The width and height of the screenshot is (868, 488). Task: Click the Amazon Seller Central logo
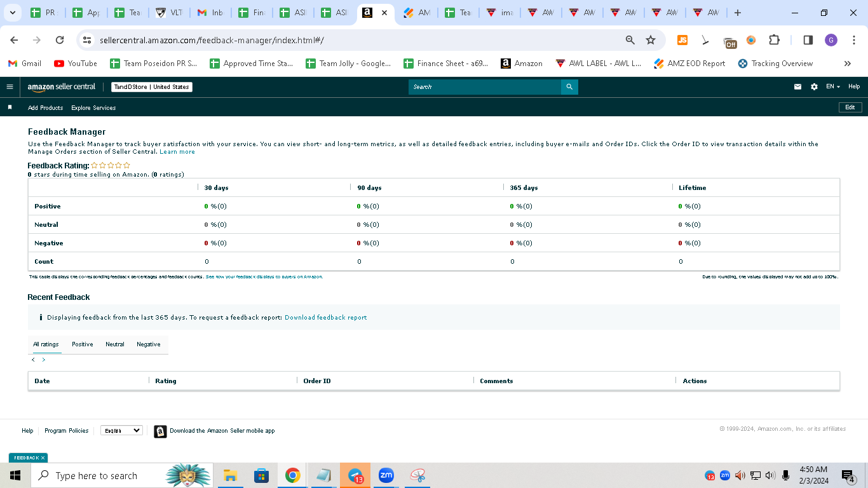click(62, 87)
